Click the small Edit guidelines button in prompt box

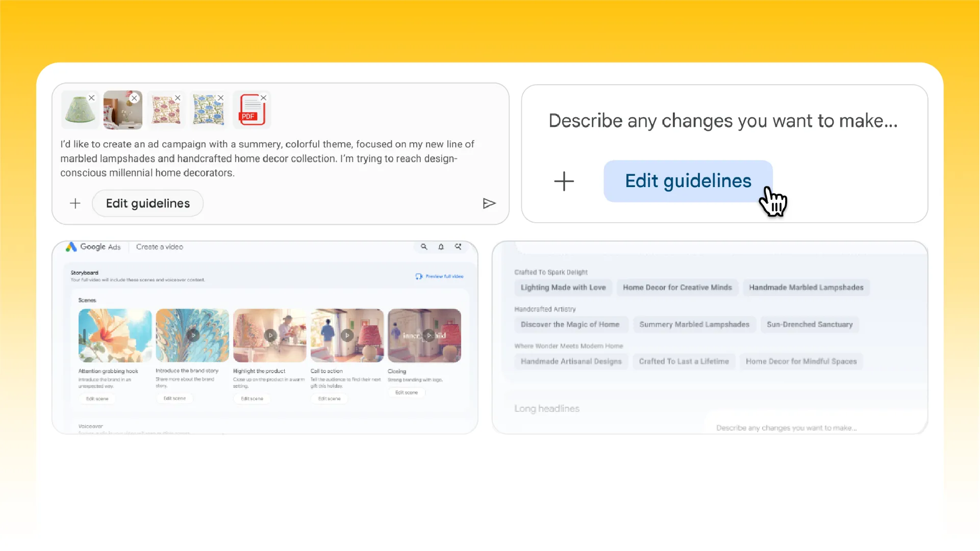pyautogui.click(x=148, y=203)
